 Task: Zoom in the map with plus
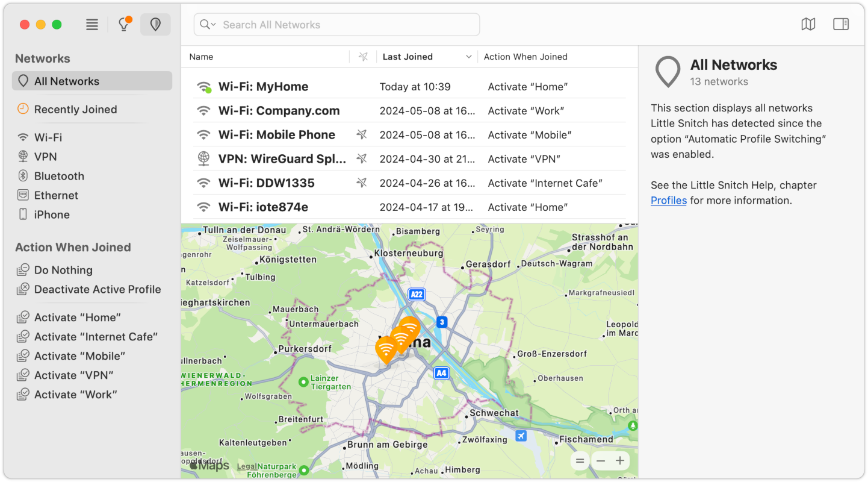[620, 461]
